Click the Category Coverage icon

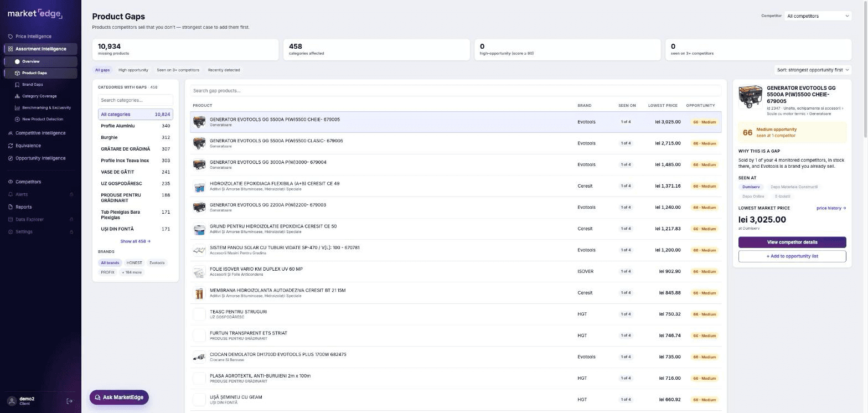[x=17, y=96]
